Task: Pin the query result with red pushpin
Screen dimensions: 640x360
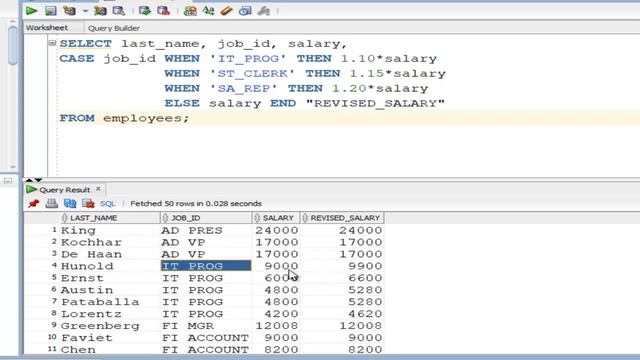Action: click(x=33, y=203)
